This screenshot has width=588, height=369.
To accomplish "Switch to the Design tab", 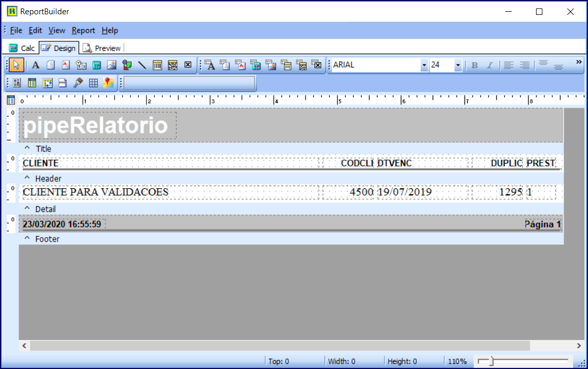I will (x=59, y=48).
